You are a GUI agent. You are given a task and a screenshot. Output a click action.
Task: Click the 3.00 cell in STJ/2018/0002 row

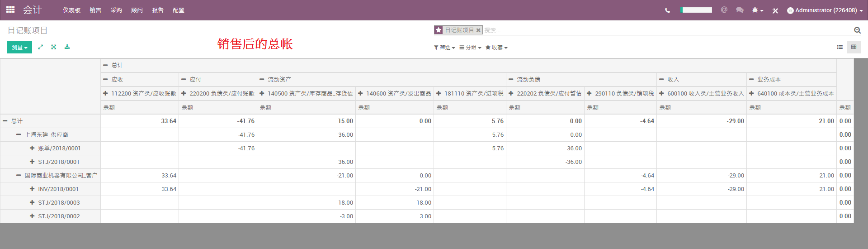click(x=395, y=216)
